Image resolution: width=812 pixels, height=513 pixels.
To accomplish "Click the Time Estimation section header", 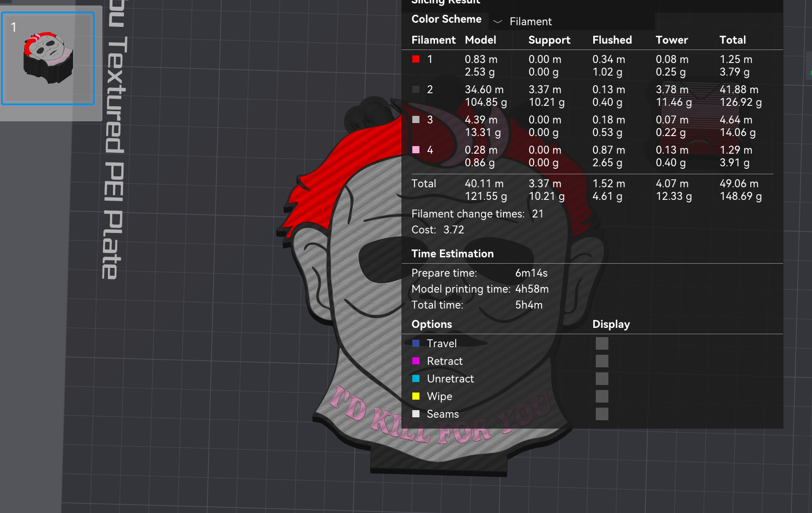I will click(452, 254).
